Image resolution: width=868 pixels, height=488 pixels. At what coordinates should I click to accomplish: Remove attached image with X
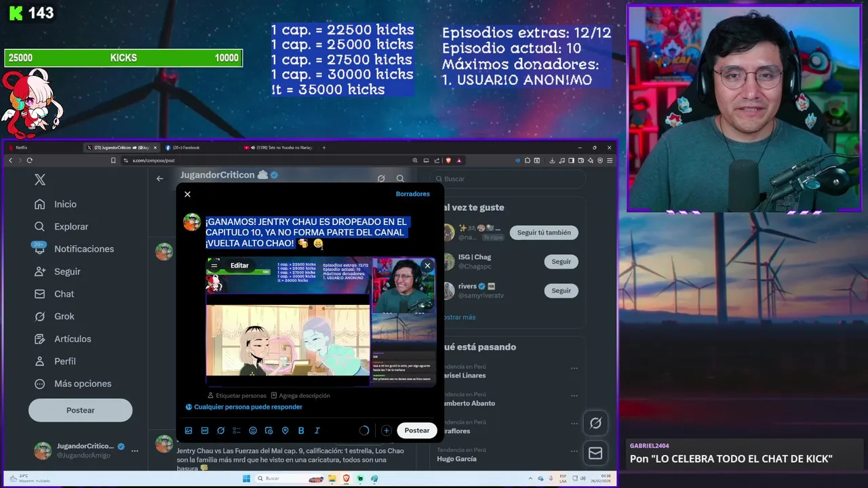427,266
